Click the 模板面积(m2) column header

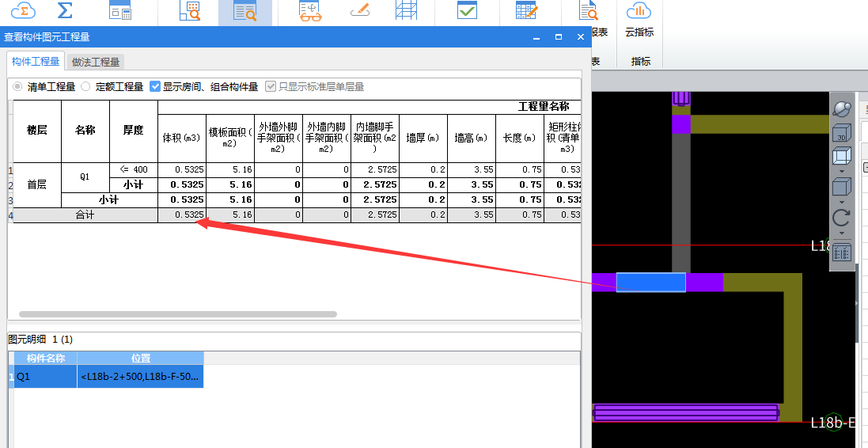[229, 138]
